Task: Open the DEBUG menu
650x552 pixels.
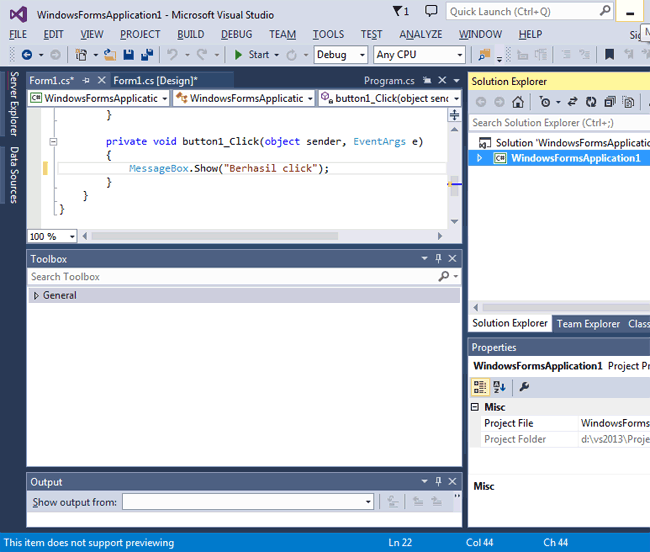Action: [236, 34]
